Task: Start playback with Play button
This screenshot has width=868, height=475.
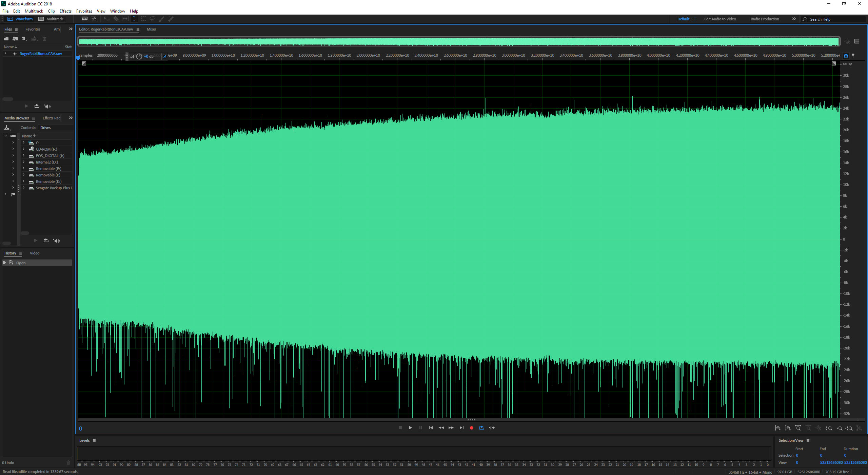Action: tap(410, 428)
